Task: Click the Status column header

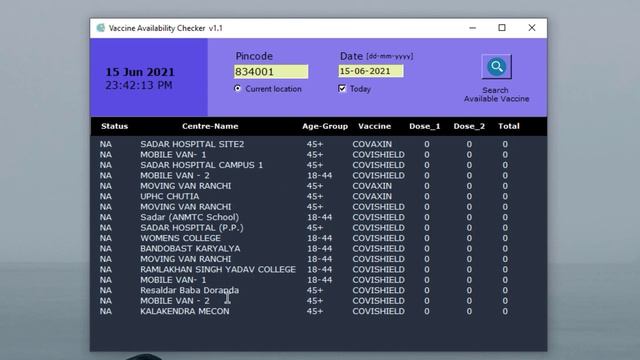Action: [x=115, y=126]
